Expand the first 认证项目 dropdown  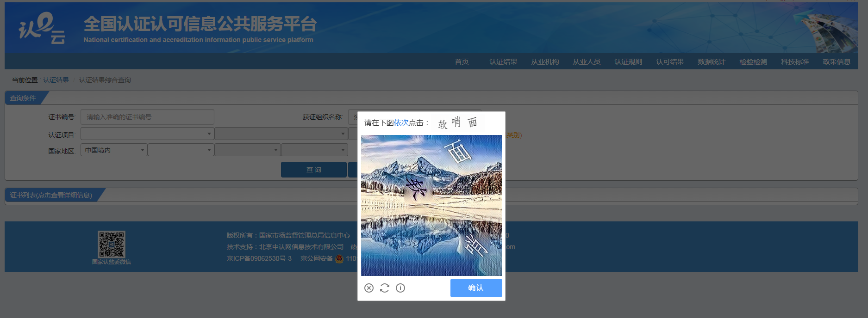(x=147, y=134)
